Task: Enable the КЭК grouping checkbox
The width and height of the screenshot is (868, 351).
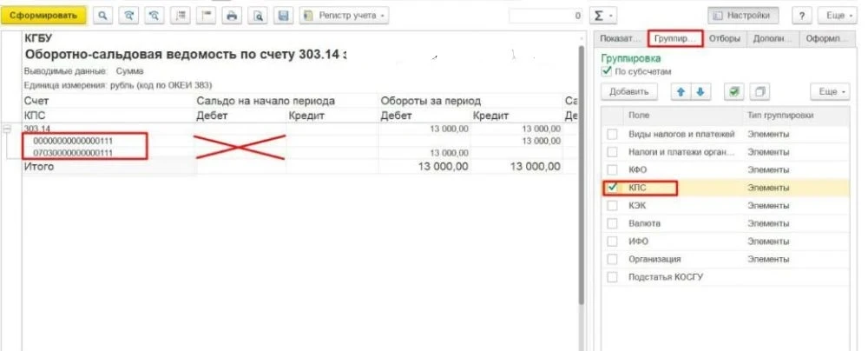Action: [612, 206]
